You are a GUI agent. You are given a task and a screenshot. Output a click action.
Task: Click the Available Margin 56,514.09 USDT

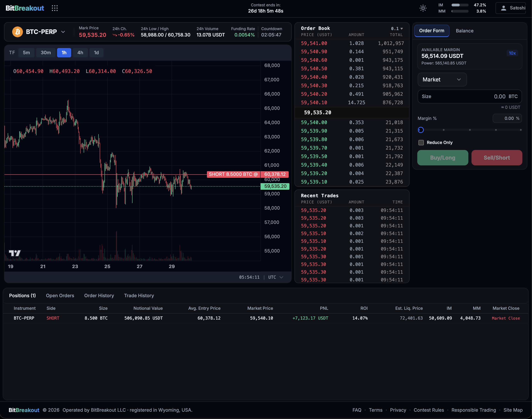pos(442,56)
